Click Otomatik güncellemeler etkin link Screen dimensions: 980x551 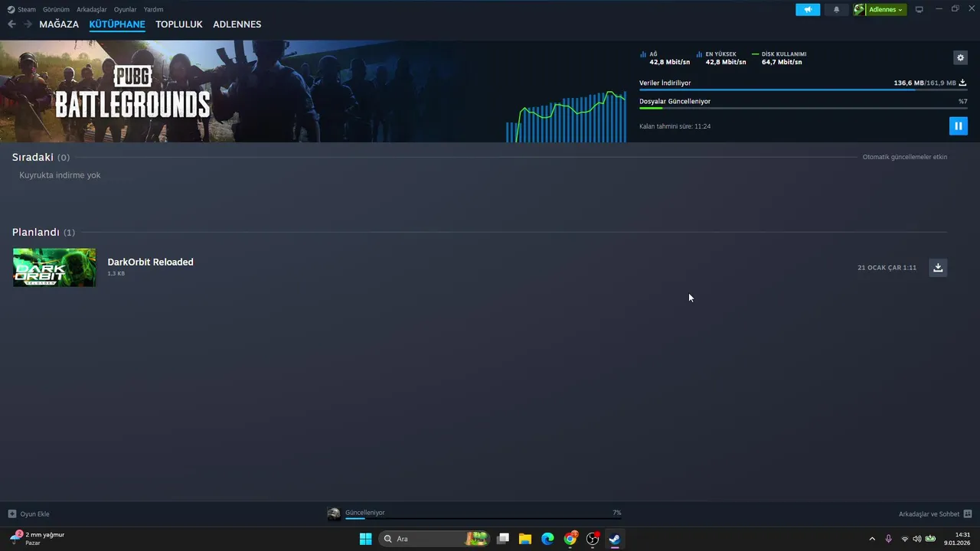905,157
